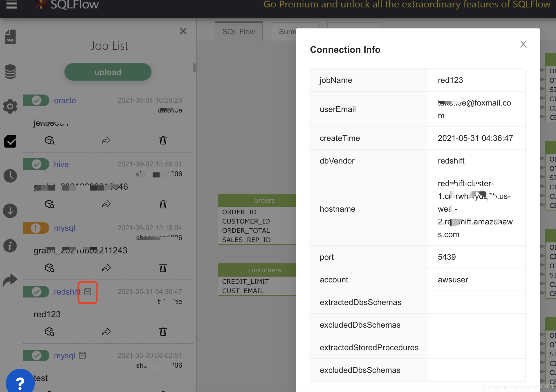Image resolution: width=556 pixels, height=392 pixels.
Task: Click the dbVendor value redshift in dialog
Action: coord(451,161)
